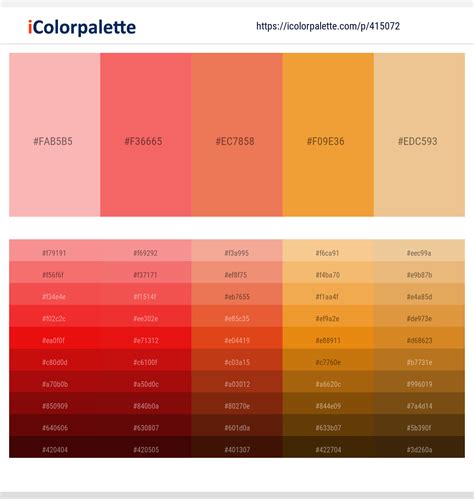This screenshot has height=499, width=474.
Task: Select the #f3a995 light salmon shade
Action: tap(237, 250)
